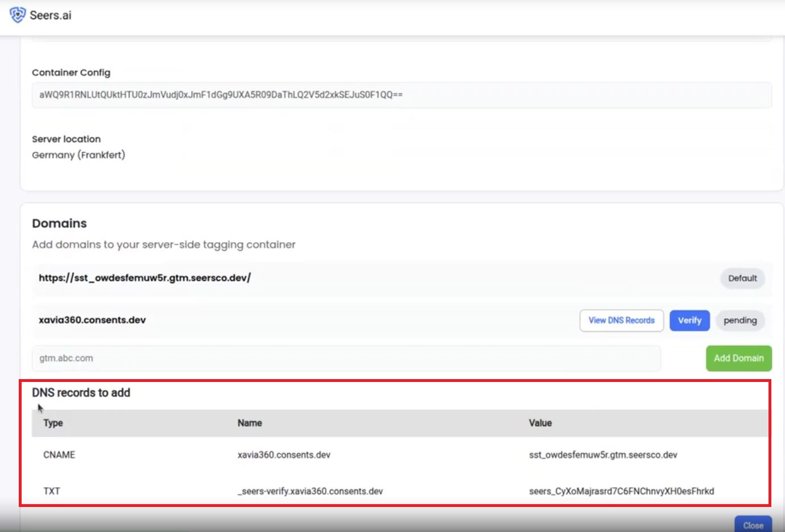Select TXT value seers_CyXoMajrasrd7C6FNChnvyXH0esFhrkd
The height and width of the screenshot is (532, 785).
621,491
